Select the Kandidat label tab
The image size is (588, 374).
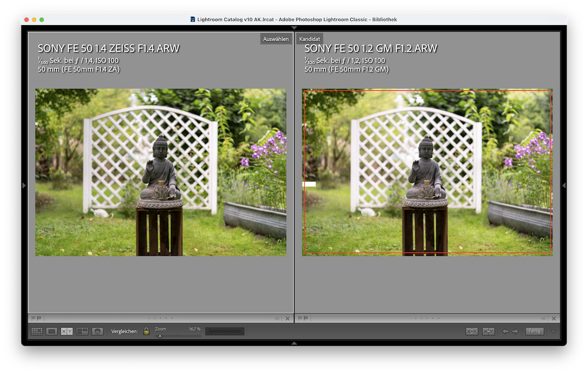(x=310, y=38)
